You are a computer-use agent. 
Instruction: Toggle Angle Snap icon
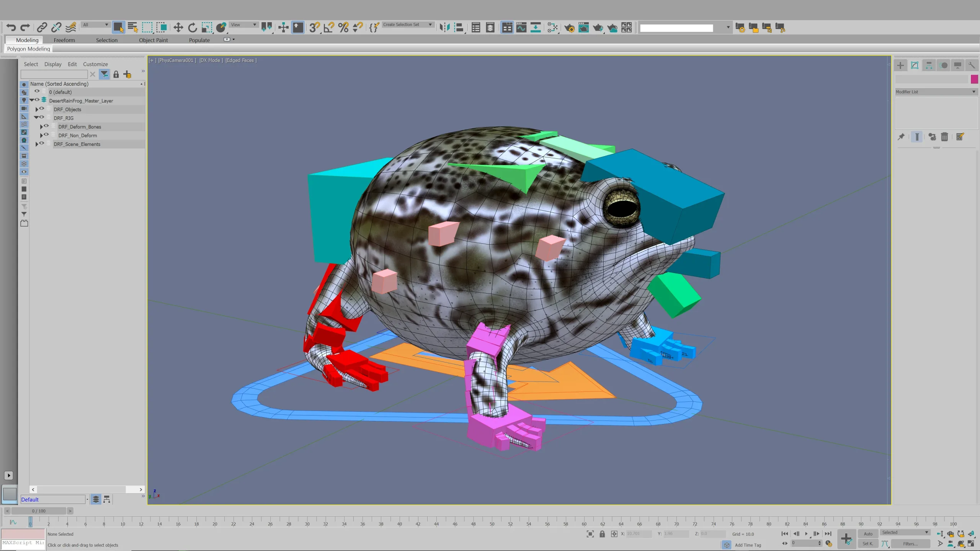[329, 27]
